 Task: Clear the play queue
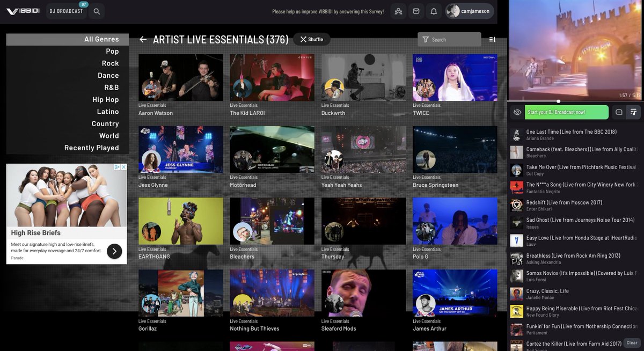pos(632,343)
